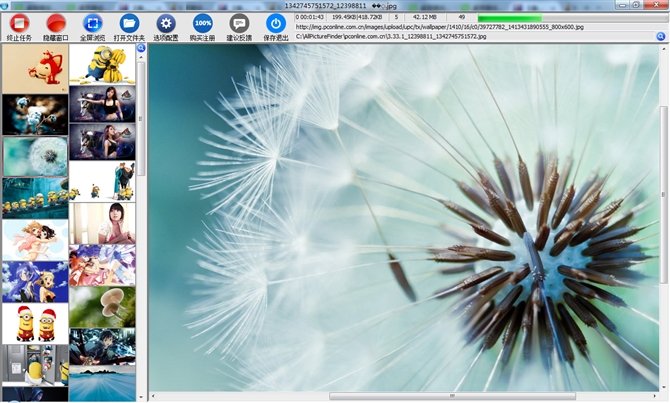Click the Open Folder (打开文件夹) icon
This screenshot has width=670, height=403.
click(x=129, y=23)
